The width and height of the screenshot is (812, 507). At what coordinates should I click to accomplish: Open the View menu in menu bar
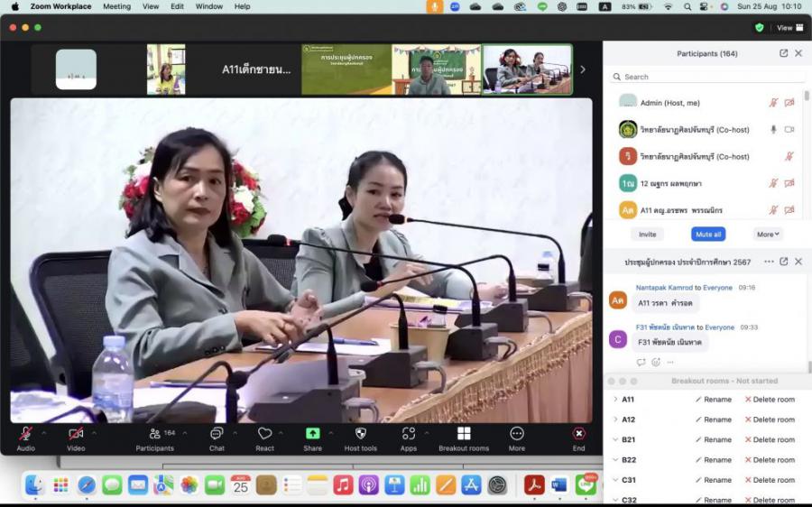click(x=151, y=6)
